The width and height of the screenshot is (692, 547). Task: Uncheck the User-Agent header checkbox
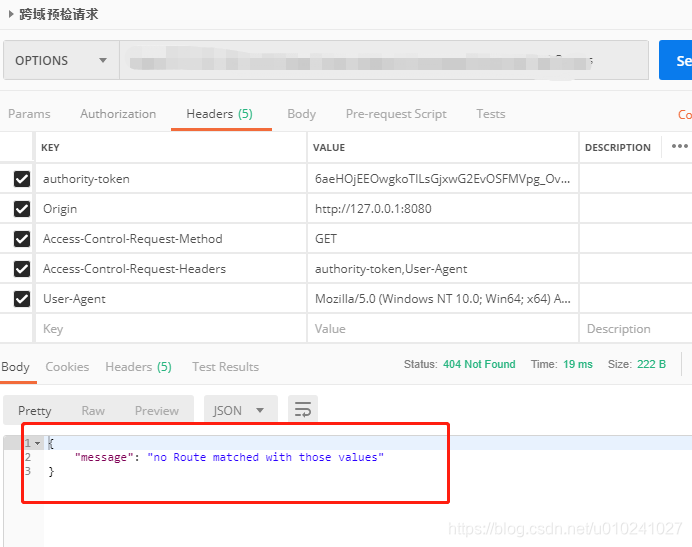(22, 299)
